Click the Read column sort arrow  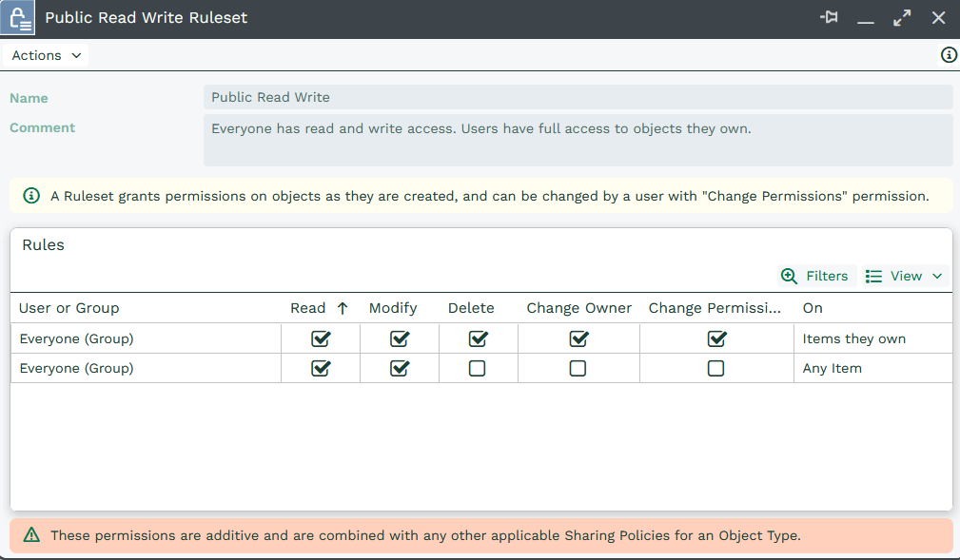(x=343, y=308)
